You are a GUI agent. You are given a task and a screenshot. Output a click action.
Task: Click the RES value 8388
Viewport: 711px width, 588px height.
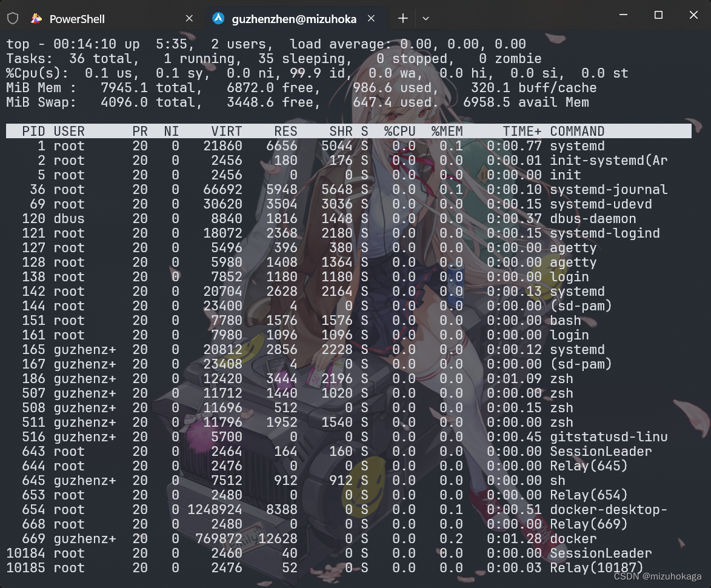pyautogui.click(x=282, y=510)
